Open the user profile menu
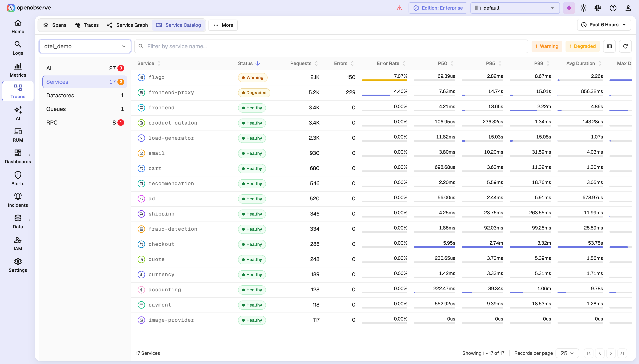 click(x=628, y=8)
